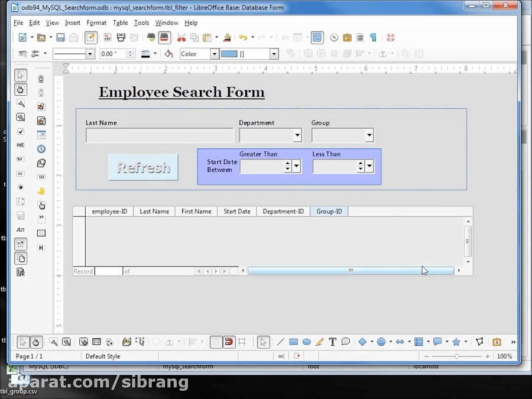This screenshot has height=399, width=532.
Task: Open the Format menu
Action: pyautogui.click(x=96, y=22)
